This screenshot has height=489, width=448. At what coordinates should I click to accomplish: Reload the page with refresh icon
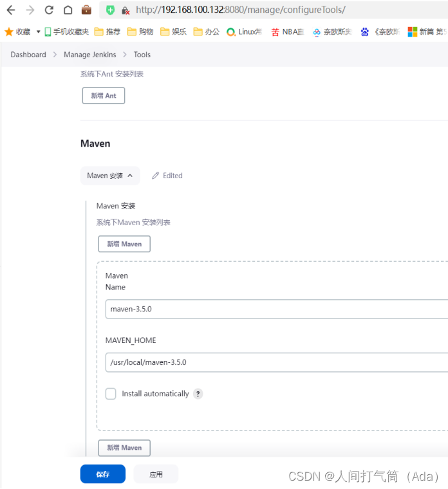[x=49, y=10]
